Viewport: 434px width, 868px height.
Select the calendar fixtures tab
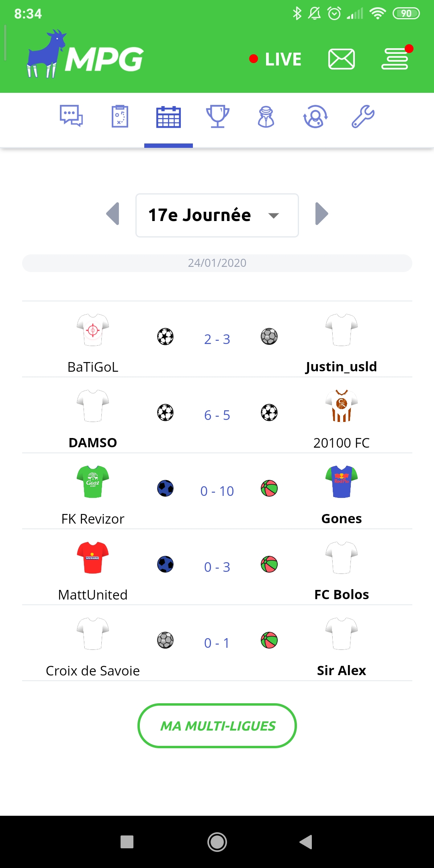click(x=168, y=117)
